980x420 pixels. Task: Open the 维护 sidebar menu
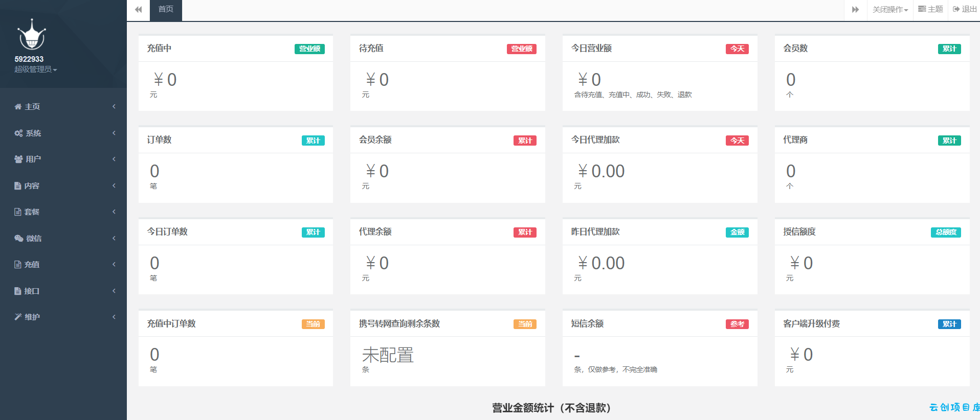(x=63, y=317)
